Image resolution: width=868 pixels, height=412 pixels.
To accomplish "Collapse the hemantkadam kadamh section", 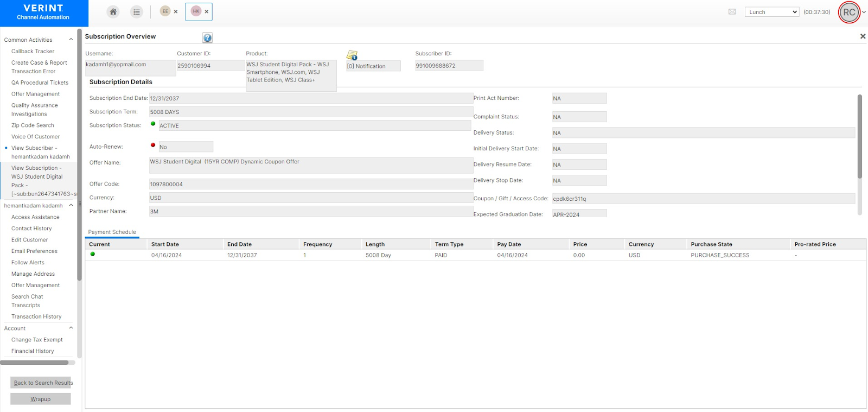I will click(71, 206).
